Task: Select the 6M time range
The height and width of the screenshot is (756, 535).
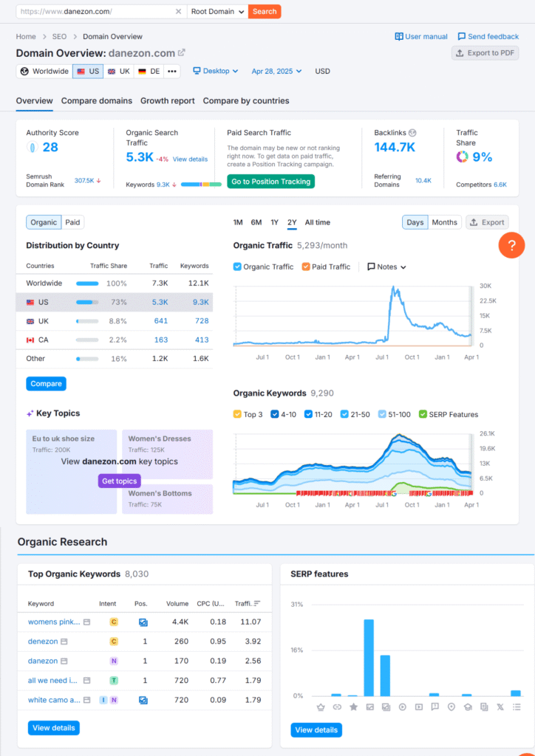Action: [256, 222]
